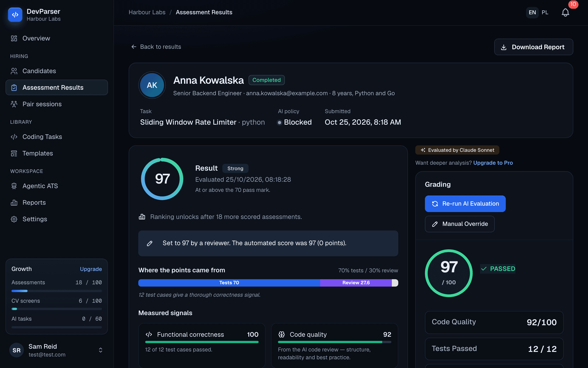Viewport: 588px width, 368px height.
Task: Click the Templates icon in sidebar
Action: tap(14, 153)
